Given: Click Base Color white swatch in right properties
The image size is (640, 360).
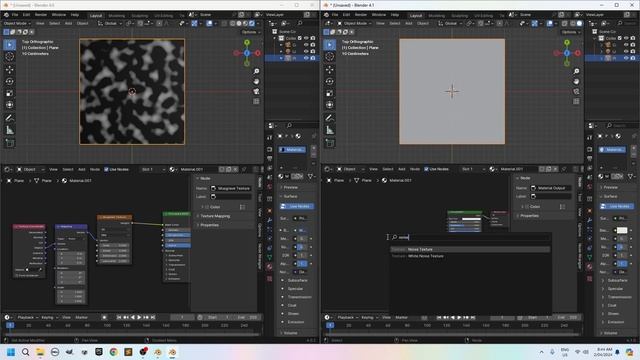Looking at the screenshot, I should click(x=622, y=231).
